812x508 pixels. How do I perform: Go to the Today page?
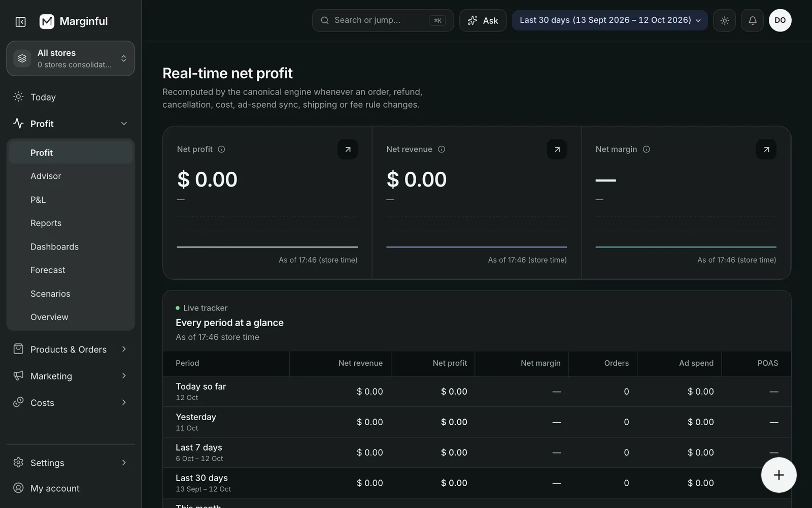(71, 97)
